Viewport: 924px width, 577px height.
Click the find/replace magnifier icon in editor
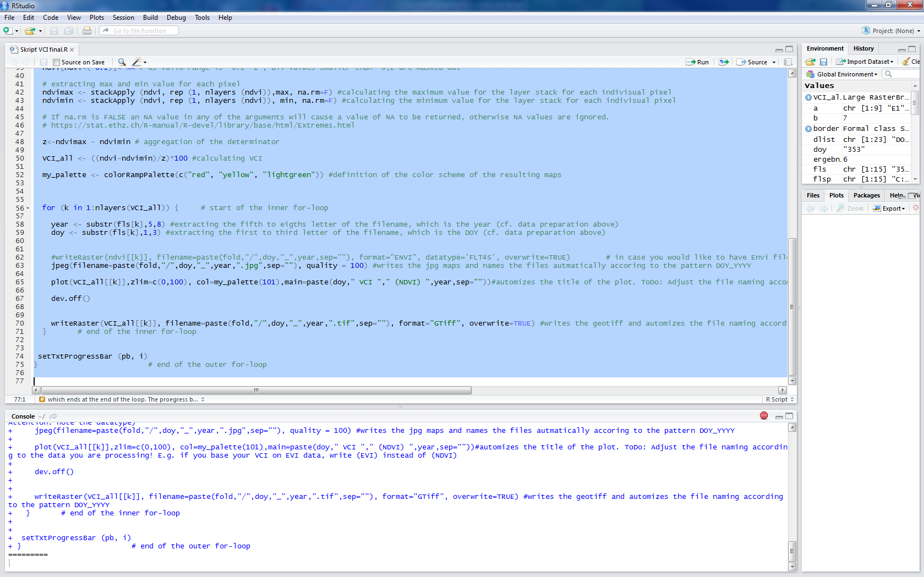pyautogui.click(x=122, y=62)
